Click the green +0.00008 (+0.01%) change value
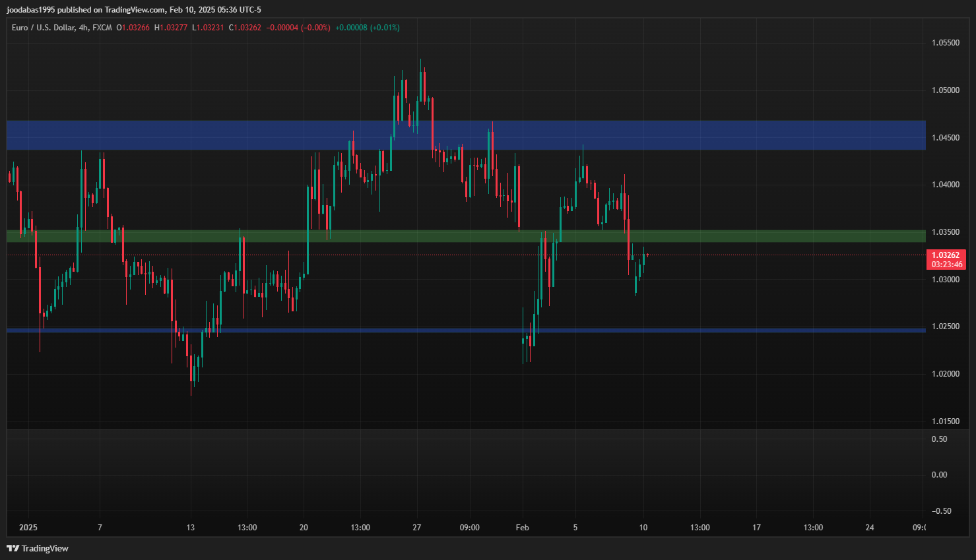Screen dimensions: 976x560 point(367,28)
